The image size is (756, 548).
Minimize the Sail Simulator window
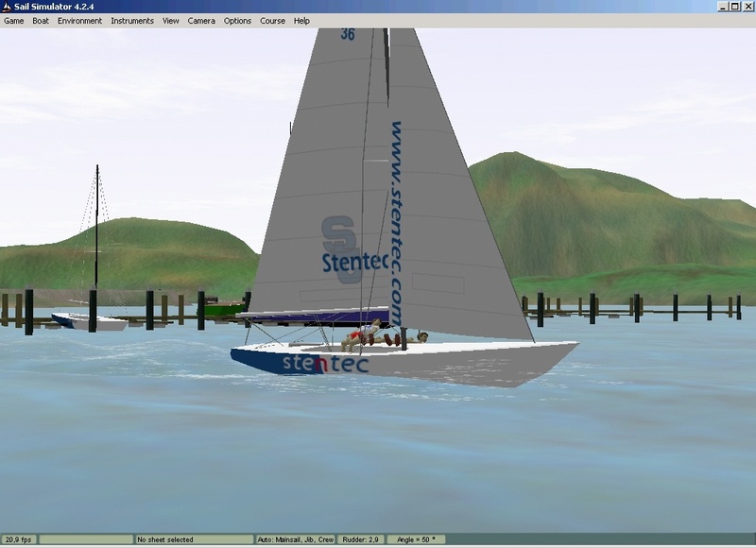tap(723, 7)
